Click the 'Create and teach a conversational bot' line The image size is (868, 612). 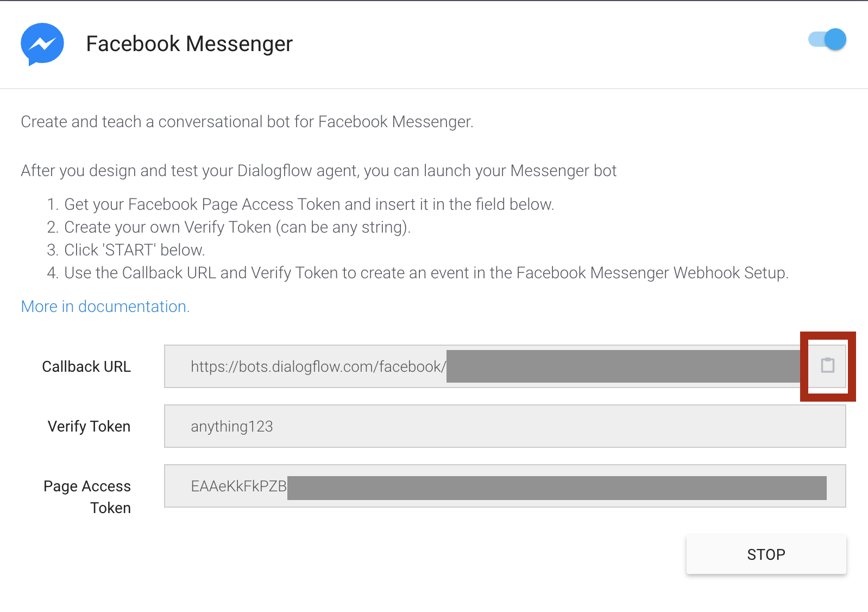[247, 122]
